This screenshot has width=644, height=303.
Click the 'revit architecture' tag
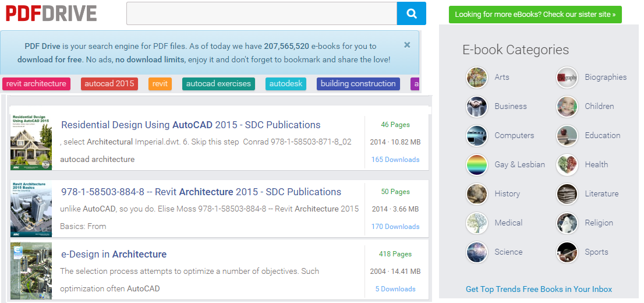click(36, 84)
